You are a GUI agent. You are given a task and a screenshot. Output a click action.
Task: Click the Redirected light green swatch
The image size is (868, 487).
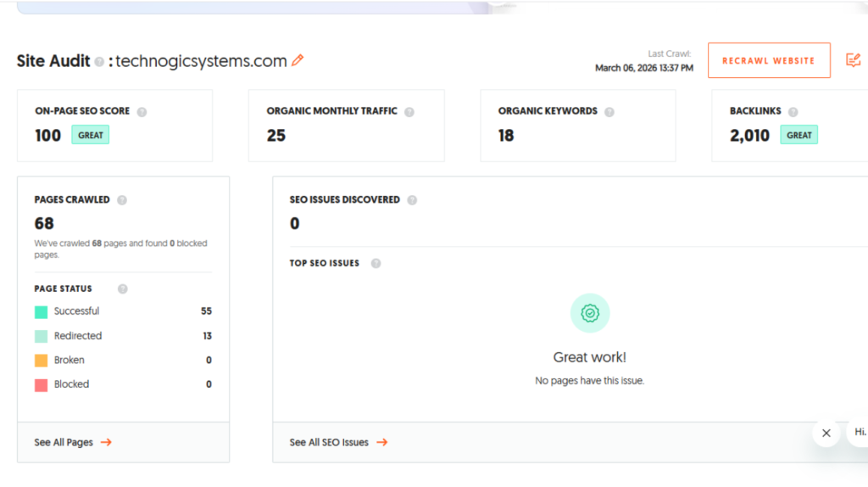(41, 336)
